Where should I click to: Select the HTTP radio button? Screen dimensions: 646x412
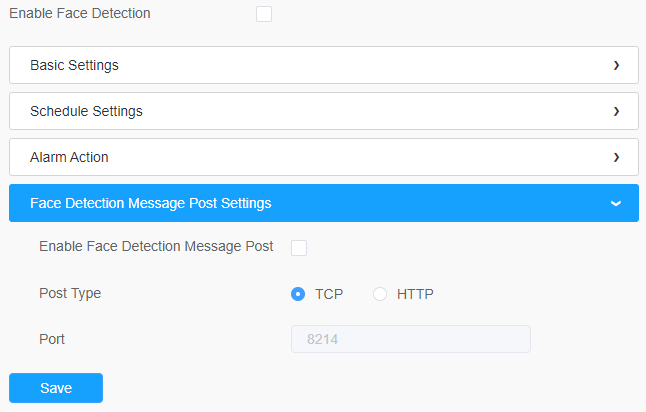coord(380,294)
